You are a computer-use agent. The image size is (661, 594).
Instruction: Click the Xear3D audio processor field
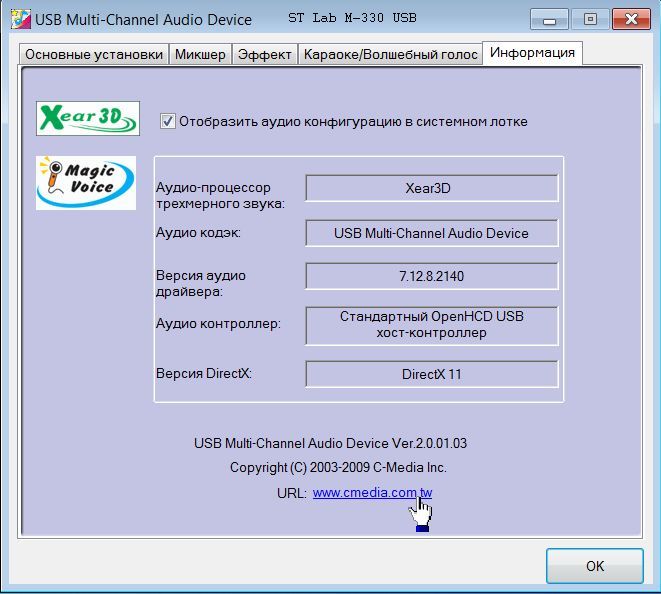[x=432, y=188]
